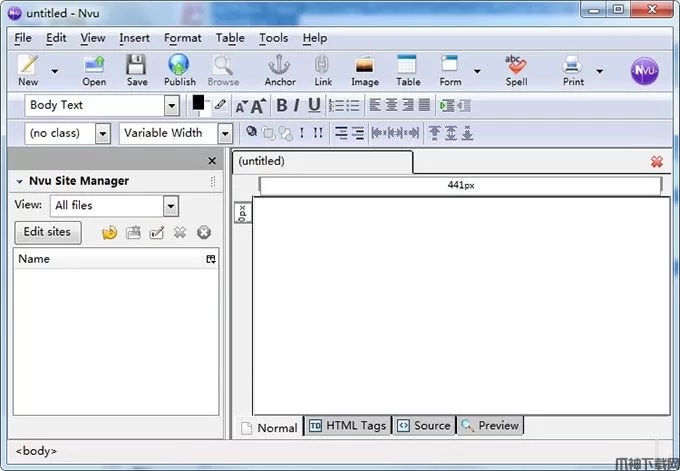Open the Variable Width font dropdown
The image size is (680, 471).
pyautogui.click(x=225, y=133)
